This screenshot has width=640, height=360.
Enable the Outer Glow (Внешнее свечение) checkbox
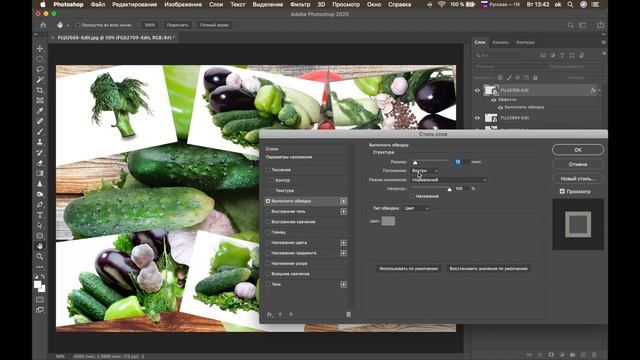(268, 274)
